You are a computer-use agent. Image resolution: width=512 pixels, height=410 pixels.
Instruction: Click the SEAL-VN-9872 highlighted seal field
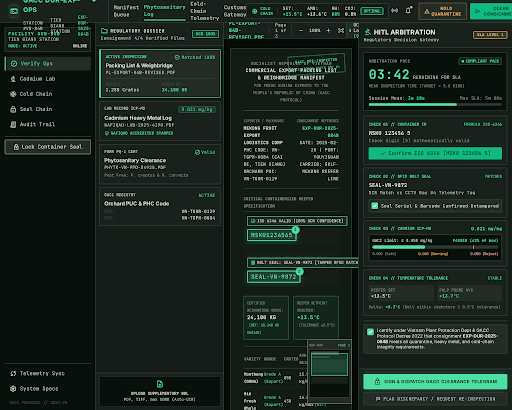coord(273,277)
